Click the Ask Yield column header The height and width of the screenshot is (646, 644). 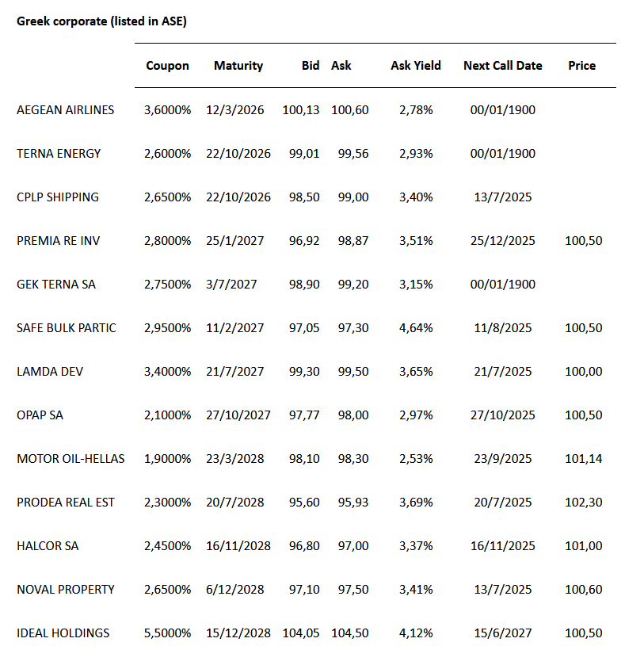[416, 66]
